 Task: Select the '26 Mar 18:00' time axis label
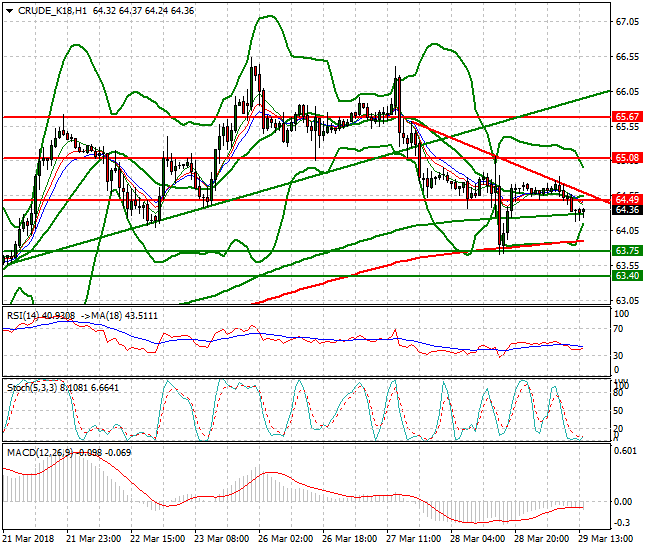pyautogui.click(x=349, y=539)
